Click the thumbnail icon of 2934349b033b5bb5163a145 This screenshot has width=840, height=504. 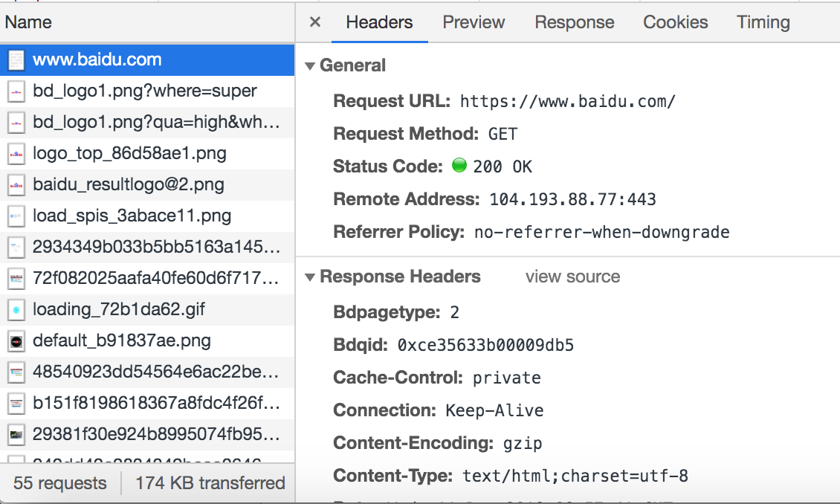click(x=16, y=248)
